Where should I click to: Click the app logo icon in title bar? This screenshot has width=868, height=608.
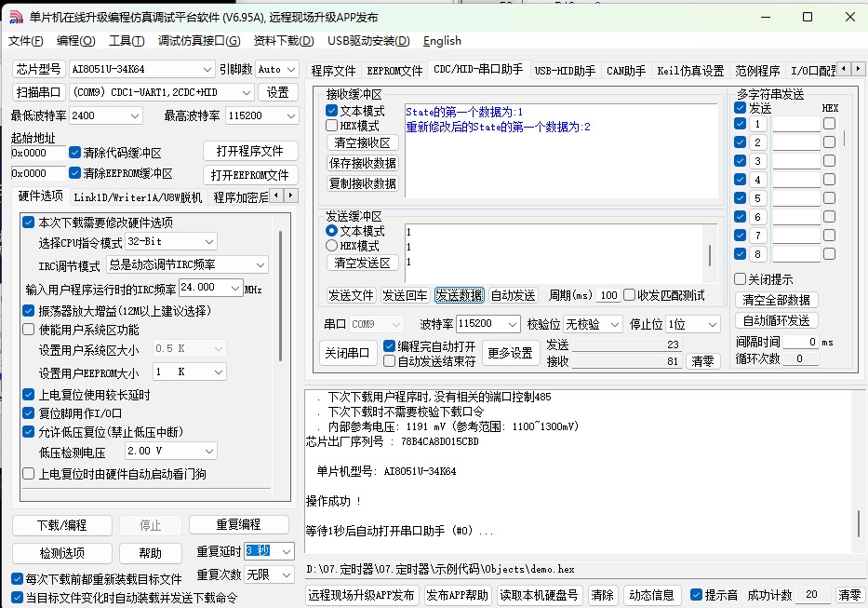(x=16, y=17)
